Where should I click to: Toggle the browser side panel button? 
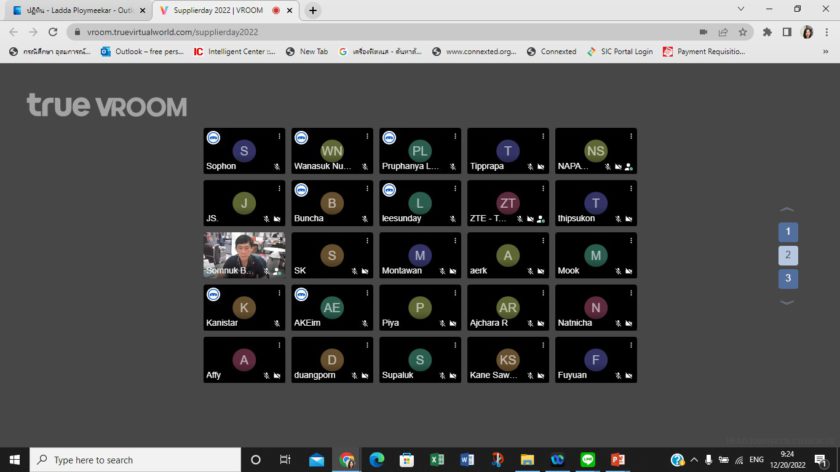(786, 32)
